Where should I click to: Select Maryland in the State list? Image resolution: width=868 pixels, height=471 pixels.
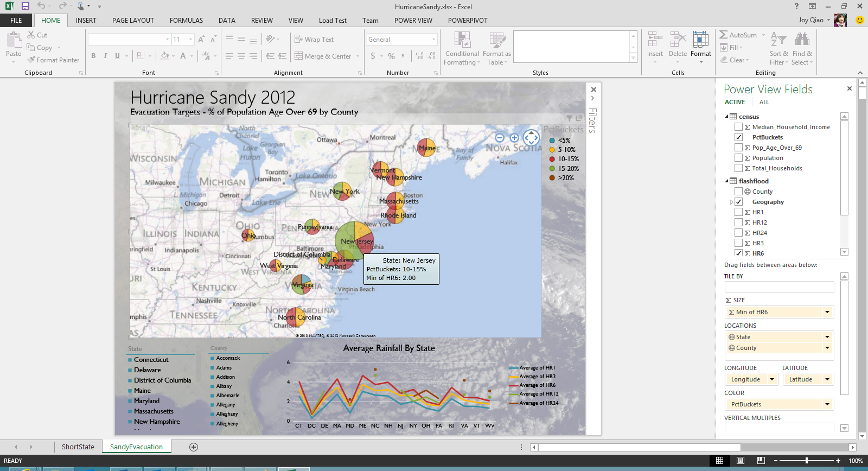[x=147, y=401]
